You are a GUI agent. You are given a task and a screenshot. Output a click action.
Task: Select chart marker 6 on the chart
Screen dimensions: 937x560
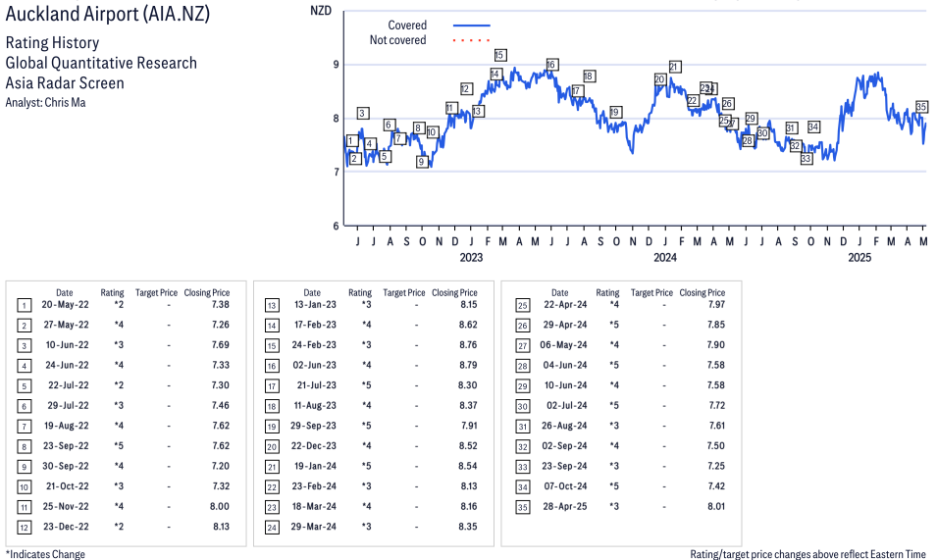tap(389, 125)
